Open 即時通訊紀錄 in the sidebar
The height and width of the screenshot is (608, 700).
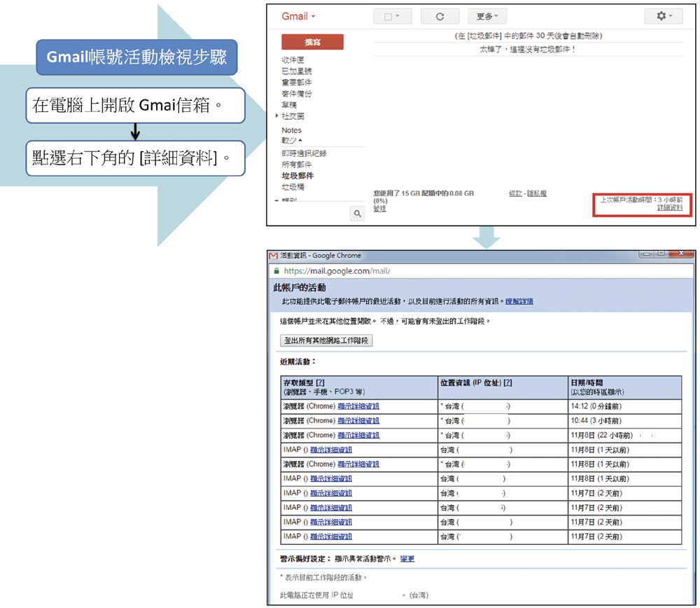coord(304,153)
